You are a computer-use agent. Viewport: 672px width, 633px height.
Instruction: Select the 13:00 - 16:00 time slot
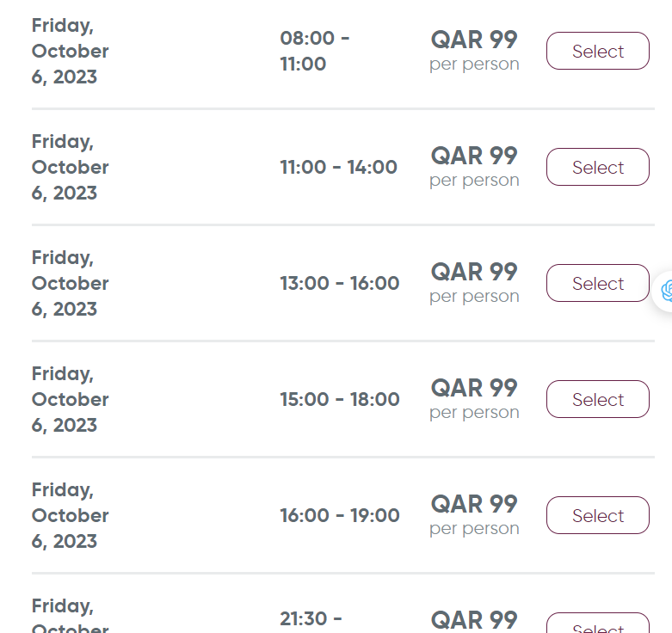pos(597,283)
